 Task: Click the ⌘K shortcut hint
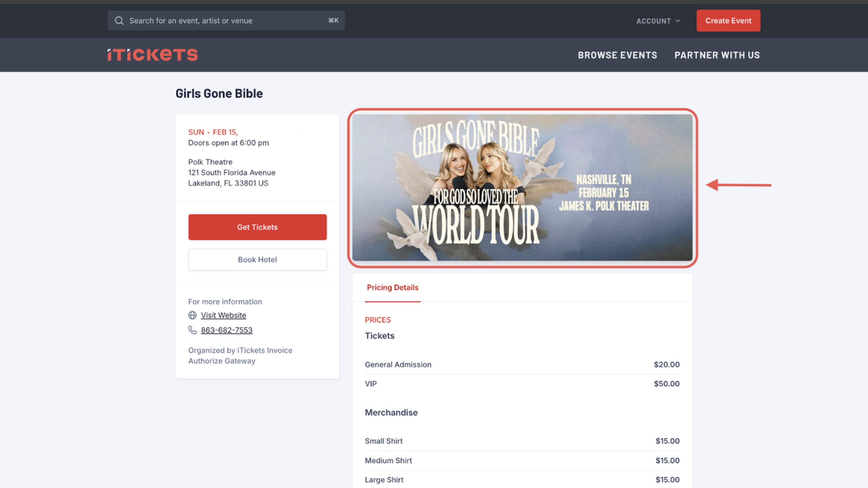pyautogui.click(x=333, y=21)
